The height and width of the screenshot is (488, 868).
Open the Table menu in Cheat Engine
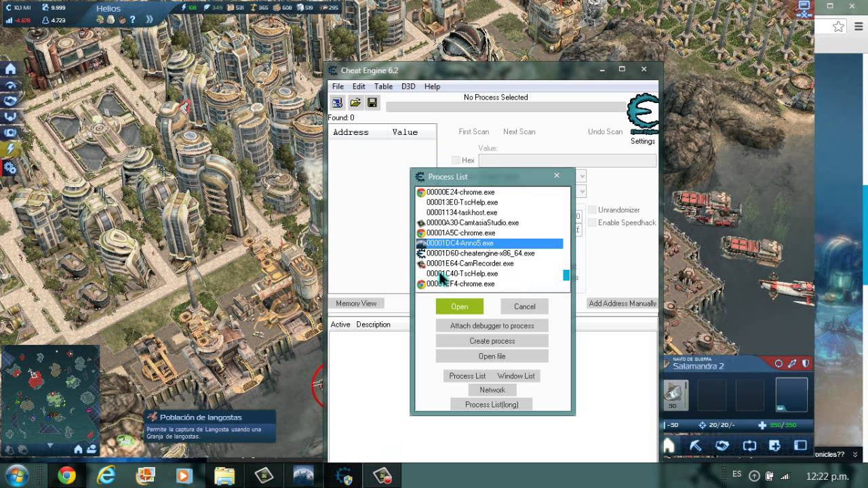(x=383, y=87)
